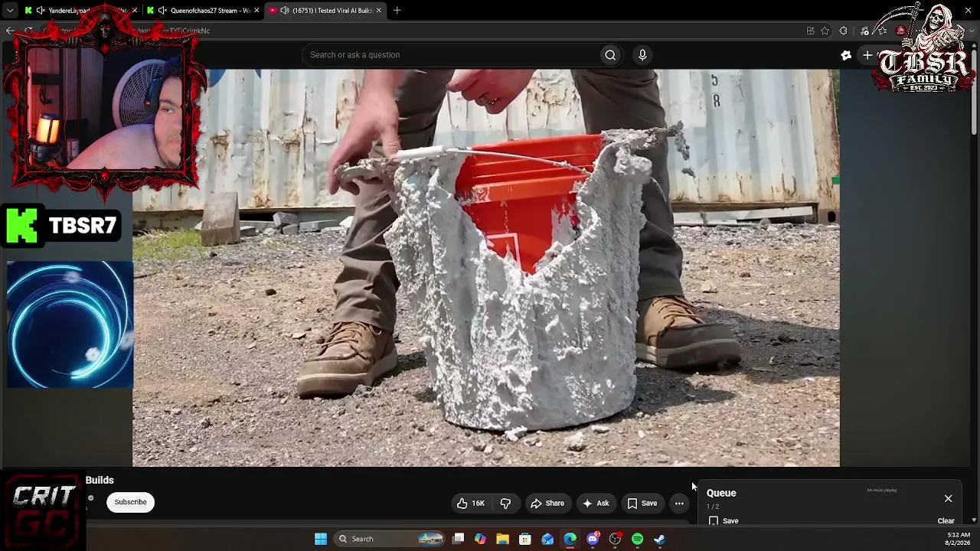Open the Windows Start menu
The image size is (980, 551).
click(x=321, y=539)
